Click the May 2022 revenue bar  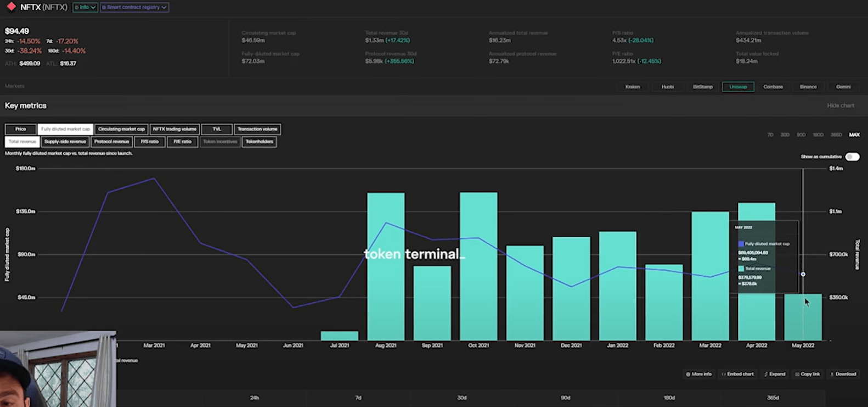pos(803,317)
